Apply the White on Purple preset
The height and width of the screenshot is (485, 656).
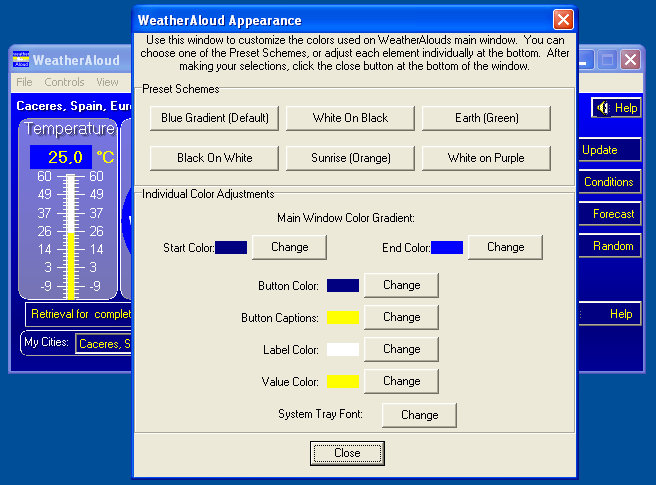tap(486, 158)
